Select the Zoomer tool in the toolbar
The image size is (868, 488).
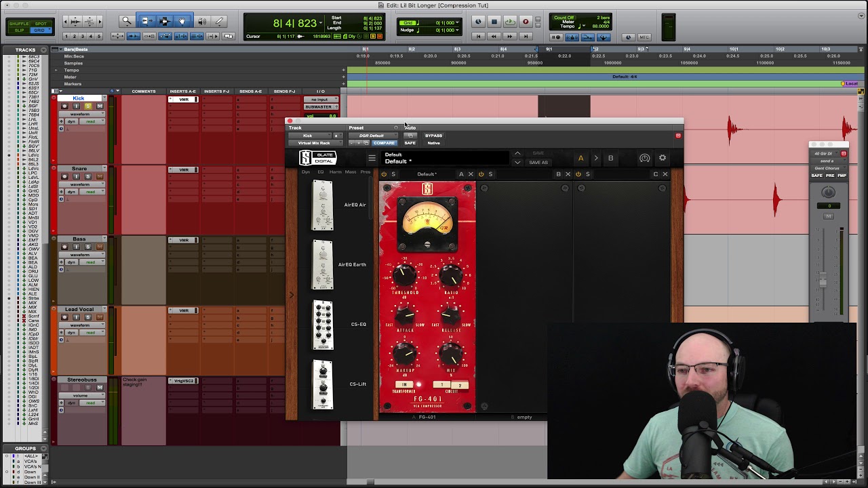click(127, 22)
